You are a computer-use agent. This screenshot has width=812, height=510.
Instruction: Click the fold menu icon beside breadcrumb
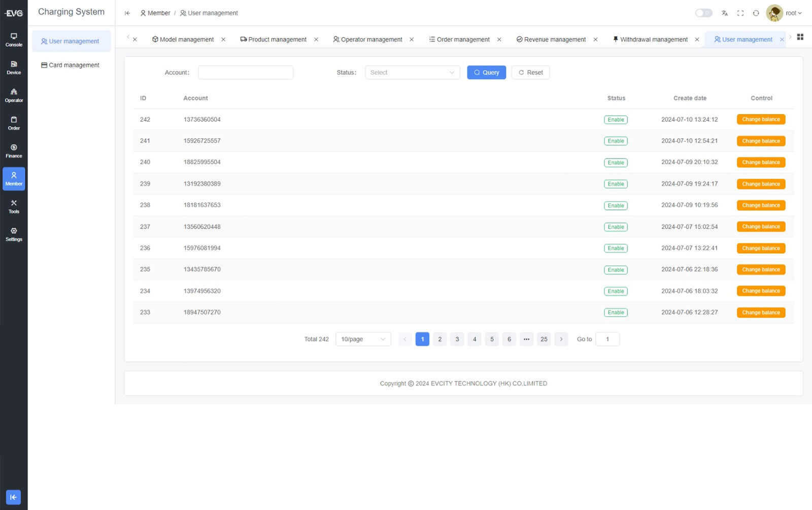pyautogui.click(x=127, y=13)
